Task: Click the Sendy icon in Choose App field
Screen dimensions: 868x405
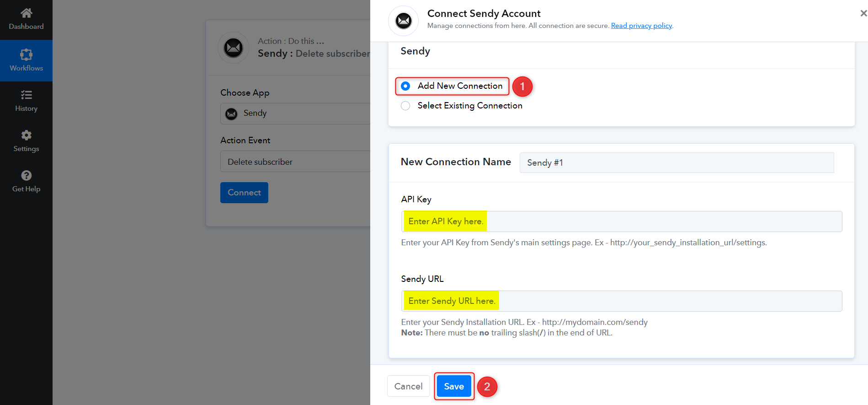Action: click(232, 113)
